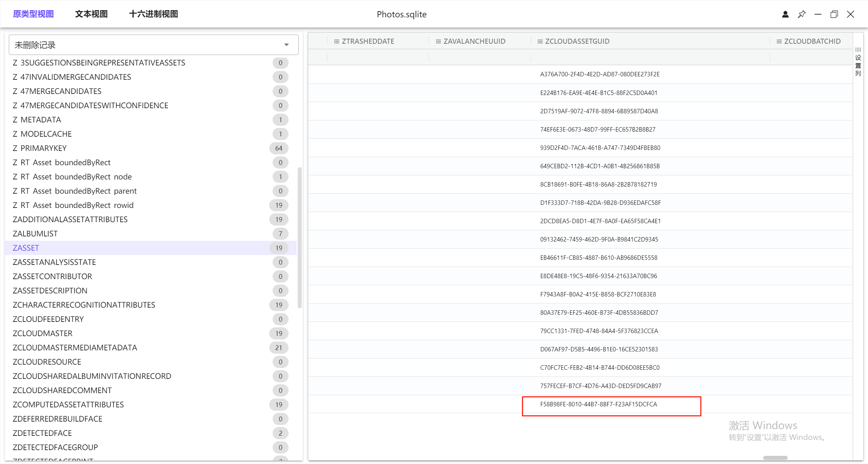
Task: Click the user account icon
Action: [x=785, y=14]
